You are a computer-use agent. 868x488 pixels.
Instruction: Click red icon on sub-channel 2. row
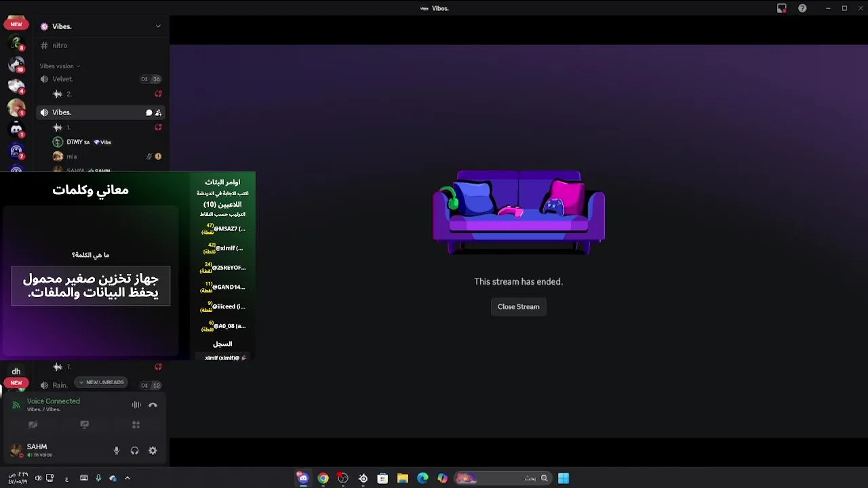158,94
